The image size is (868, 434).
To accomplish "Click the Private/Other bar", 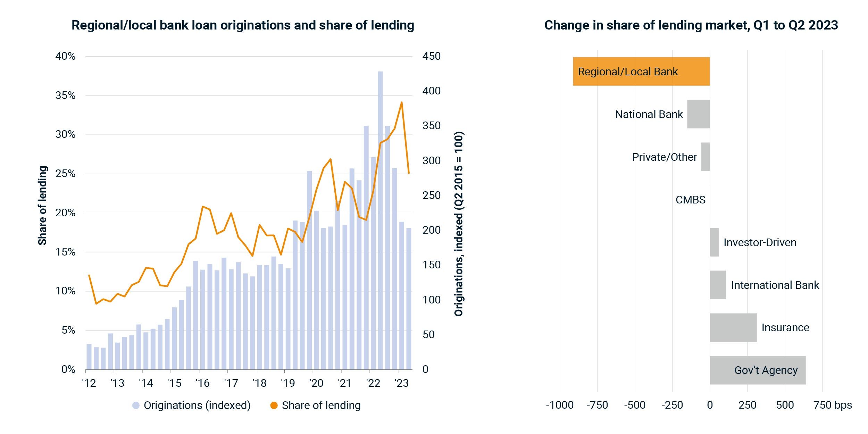I will (x=705, y=157).
